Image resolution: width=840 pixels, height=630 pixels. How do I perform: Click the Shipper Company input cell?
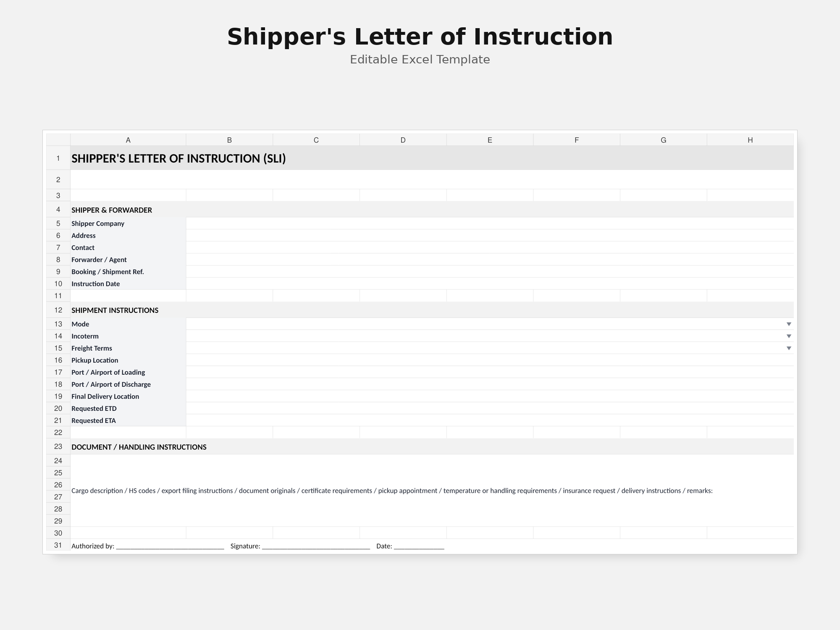[x=490, y=223]
